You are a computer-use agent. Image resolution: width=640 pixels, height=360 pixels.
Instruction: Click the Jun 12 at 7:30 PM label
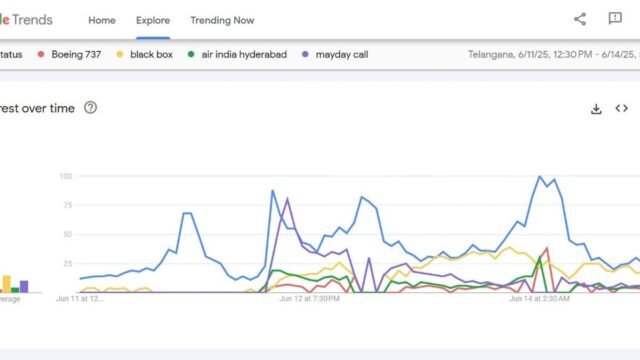pos(309,299)
